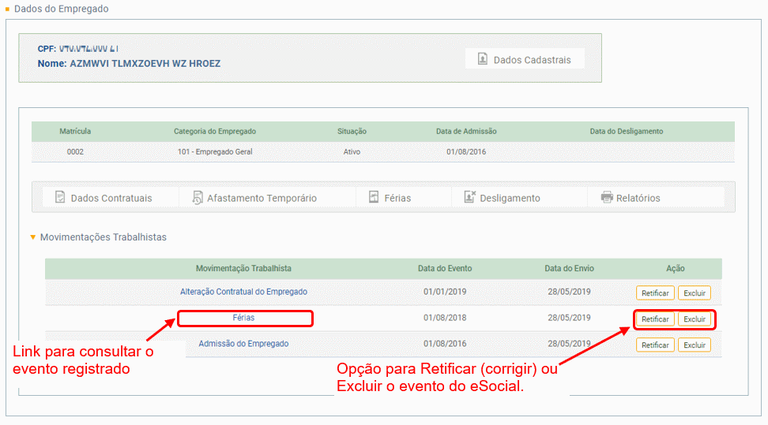The width and height of the screenshot is (768, 425).
Task: Open the Férias event link
Action: pyautogui.click(x=243, y=318)
